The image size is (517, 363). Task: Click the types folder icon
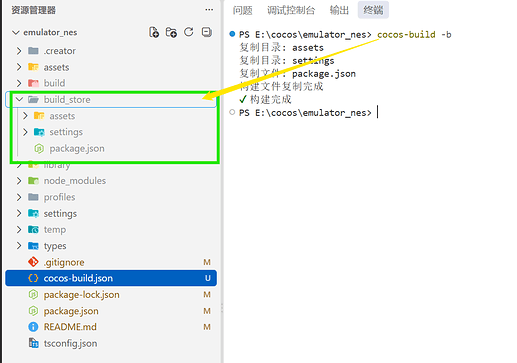(33, 246)
